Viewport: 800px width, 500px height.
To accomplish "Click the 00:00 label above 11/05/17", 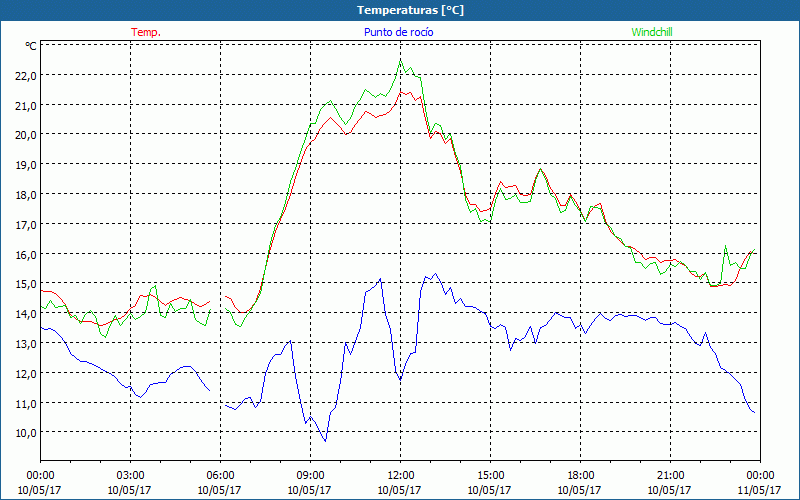I will (760, 476).
